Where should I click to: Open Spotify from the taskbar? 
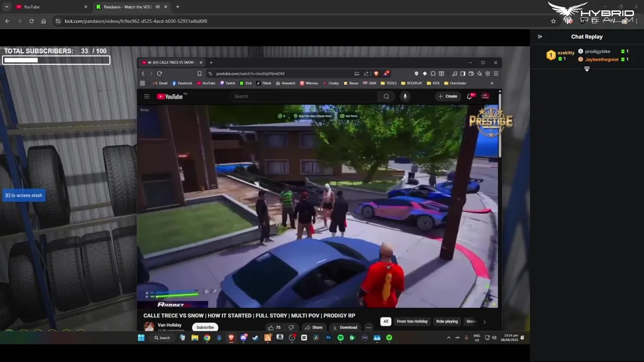coord(341,338)
